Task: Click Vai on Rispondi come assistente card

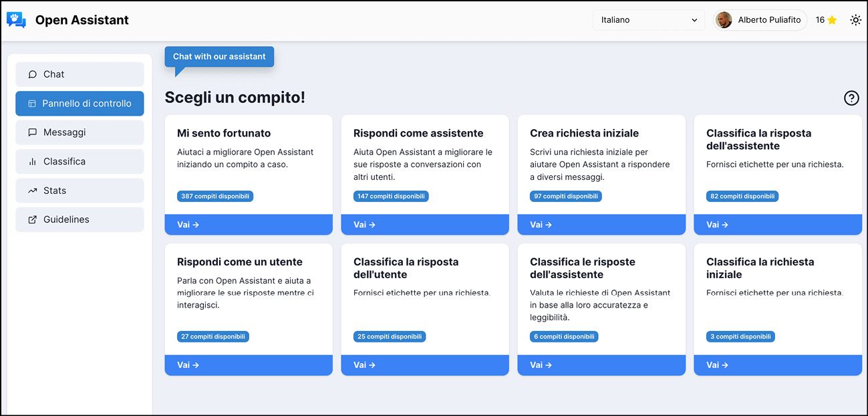Action: (x=425, y=225)
